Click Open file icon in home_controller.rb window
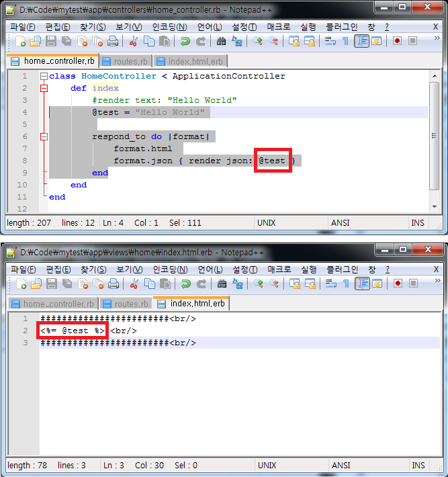Screen dimensions: 448x477 (36, 41)
